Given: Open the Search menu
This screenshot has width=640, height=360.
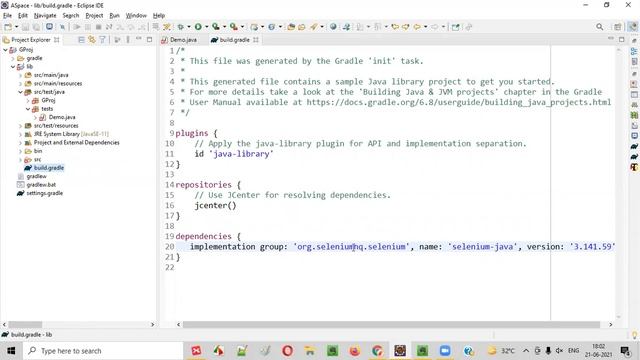Looking at the screenshot, I should coord(71,16).
